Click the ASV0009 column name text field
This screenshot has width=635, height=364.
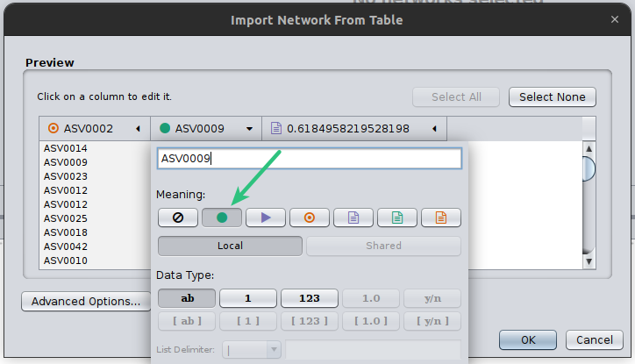click(x=310, y=158)
